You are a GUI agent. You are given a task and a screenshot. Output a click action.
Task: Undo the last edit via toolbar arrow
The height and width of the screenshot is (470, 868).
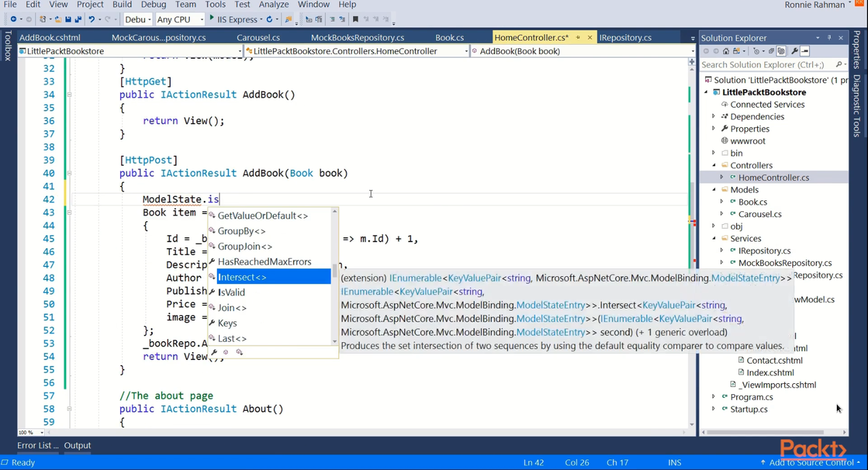coord(92,20)
